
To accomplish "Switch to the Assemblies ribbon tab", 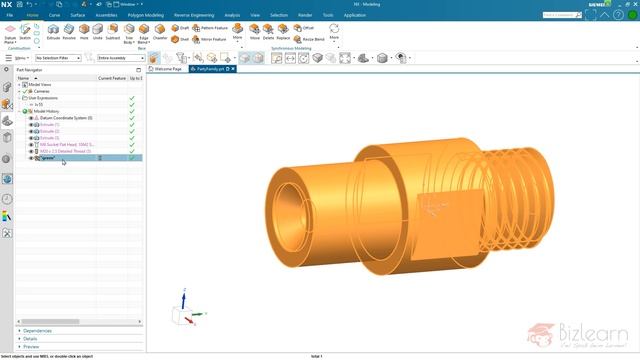I will (x=106, y=15).
